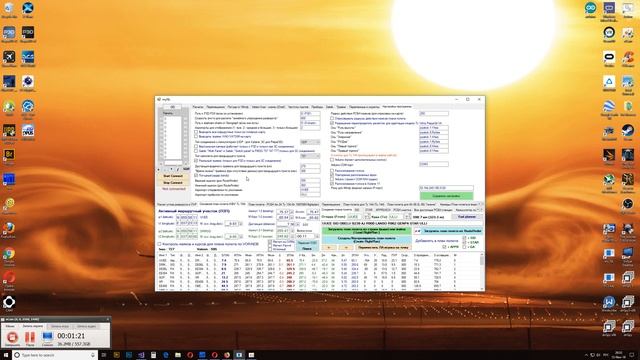
Task: Toggle the + STAR checkbox
Action: (464, 242)
